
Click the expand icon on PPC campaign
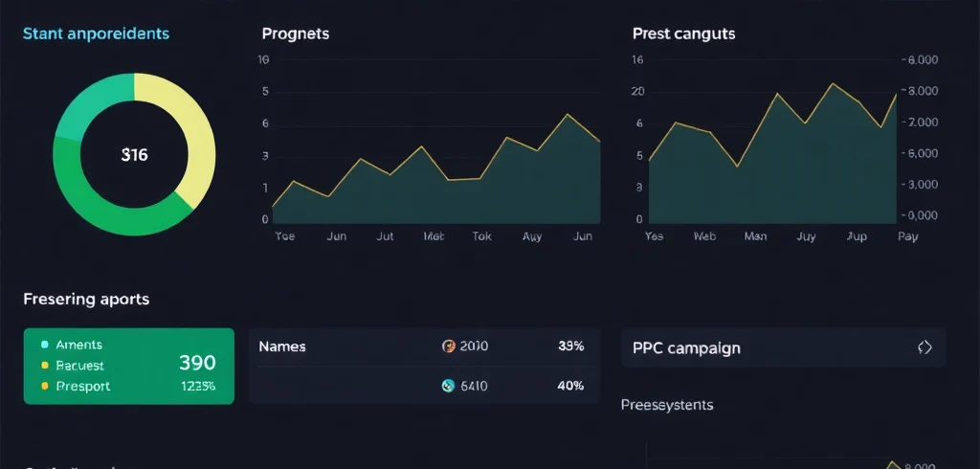(924, 347)
